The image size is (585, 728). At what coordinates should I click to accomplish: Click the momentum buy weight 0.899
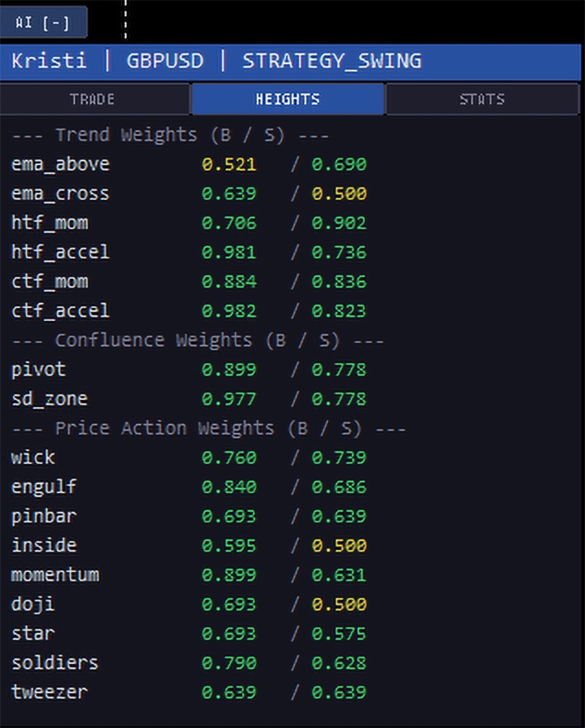click(229, 574)
